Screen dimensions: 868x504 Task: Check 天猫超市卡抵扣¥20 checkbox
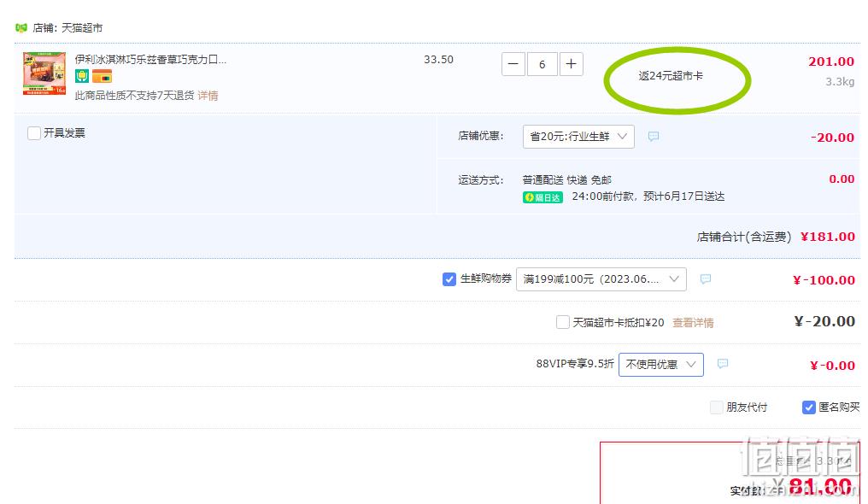point(562,322)
